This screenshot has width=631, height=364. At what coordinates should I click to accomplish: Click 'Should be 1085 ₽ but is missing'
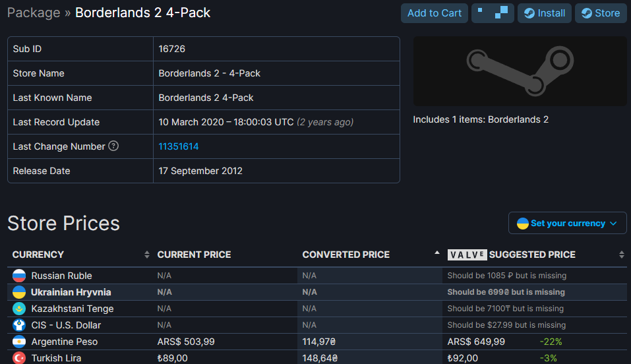506,276
